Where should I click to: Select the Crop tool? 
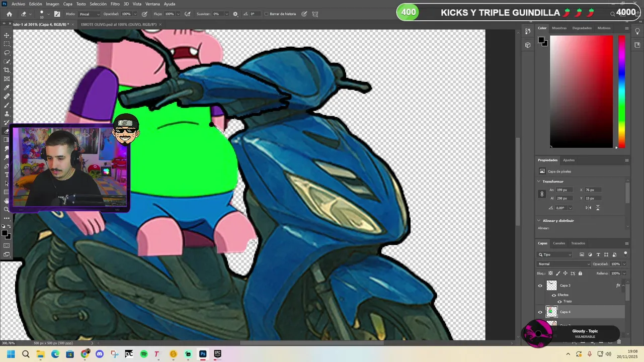[7, 70]
